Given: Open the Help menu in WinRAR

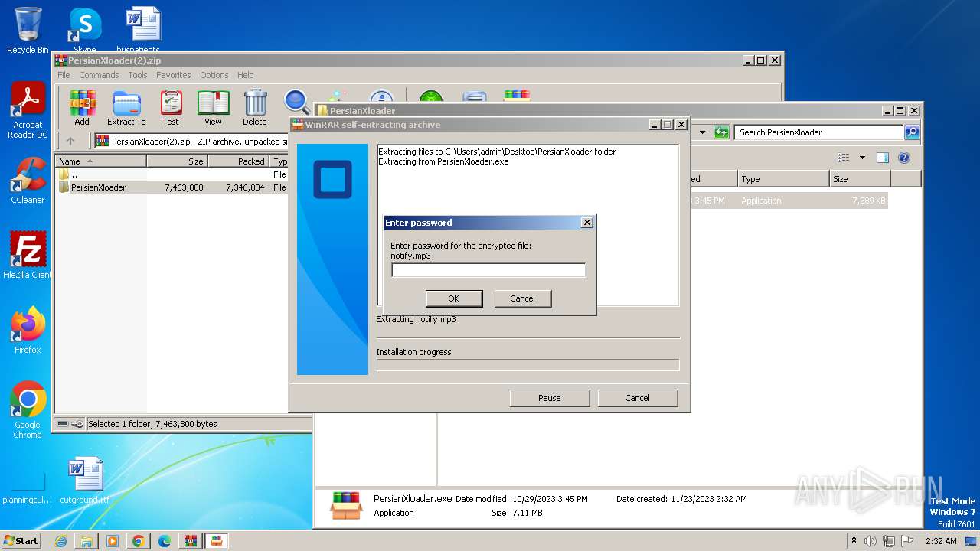Looking at the screenshot, I should click(x=246, y=75).
